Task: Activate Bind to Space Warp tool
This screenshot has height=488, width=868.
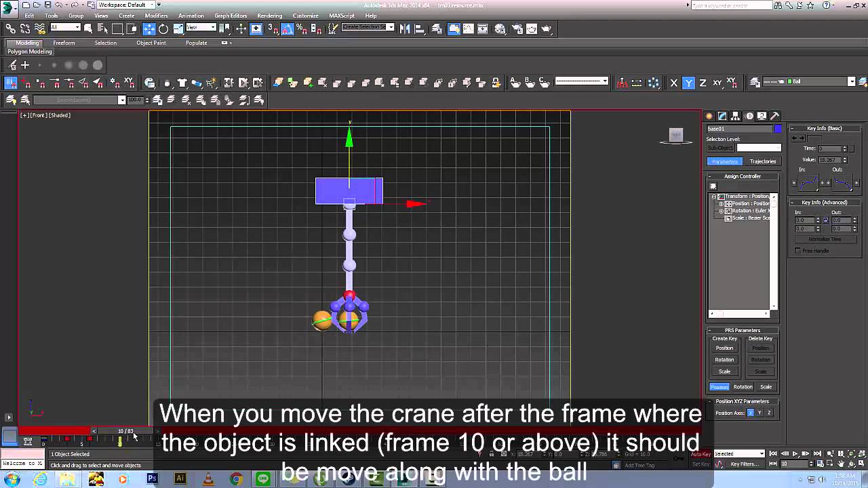Action: pyautogui.click(x=39, y=28)
